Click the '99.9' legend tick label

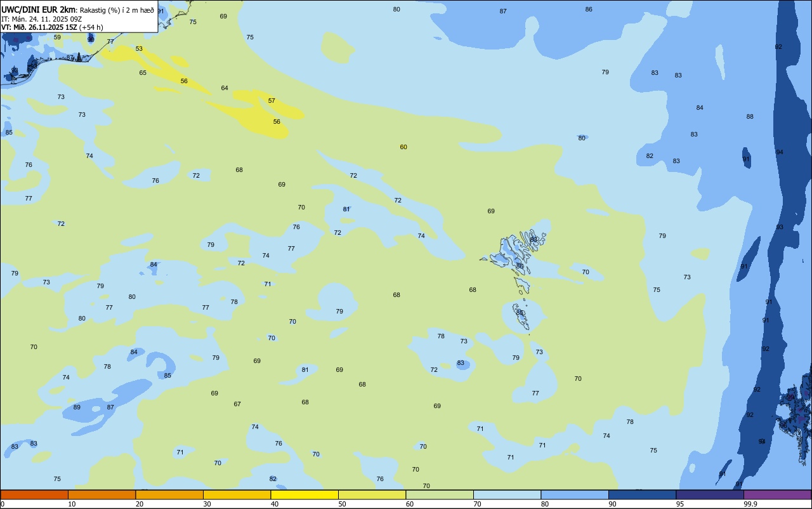click(x=750, y=504)
